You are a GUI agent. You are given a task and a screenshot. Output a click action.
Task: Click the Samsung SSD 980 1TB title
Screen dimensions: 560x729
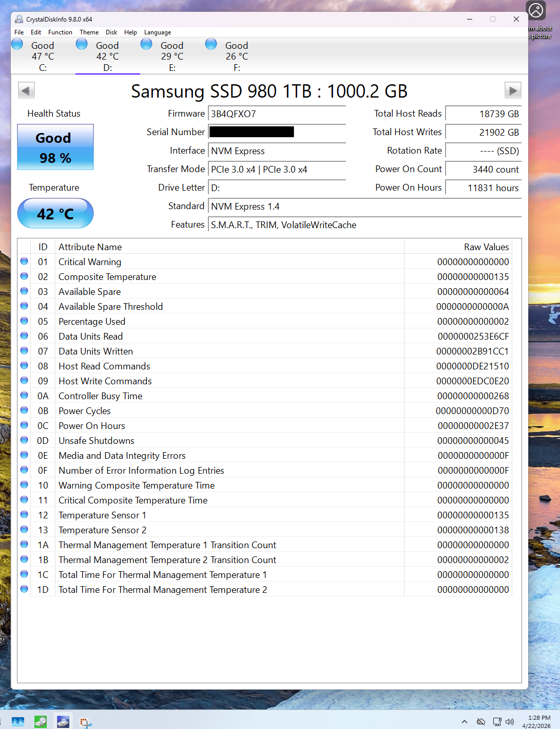point(269,91)
